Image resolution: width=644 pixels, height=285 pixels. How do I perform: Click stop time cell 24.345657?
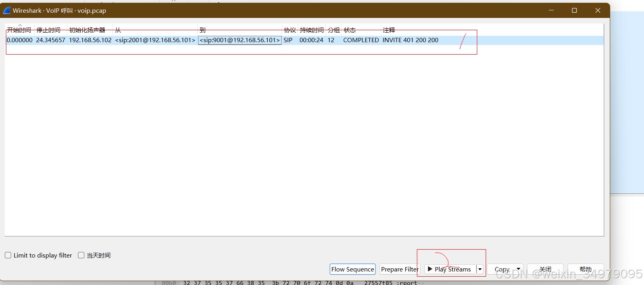coord(51,40)
